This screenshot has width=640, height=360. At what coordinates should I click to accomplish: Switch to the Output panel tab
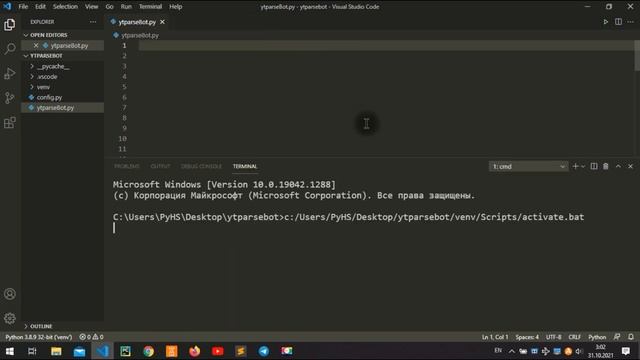coord(160,166)
